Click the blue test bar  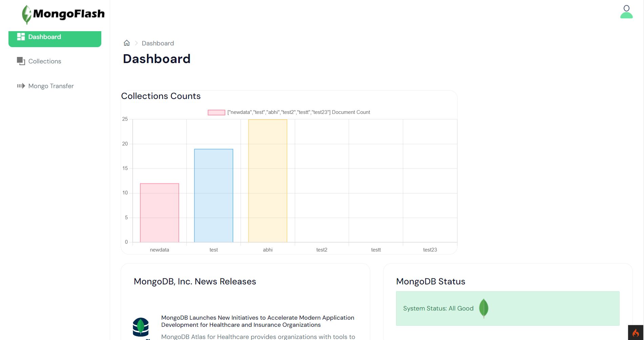coord(213,195)
